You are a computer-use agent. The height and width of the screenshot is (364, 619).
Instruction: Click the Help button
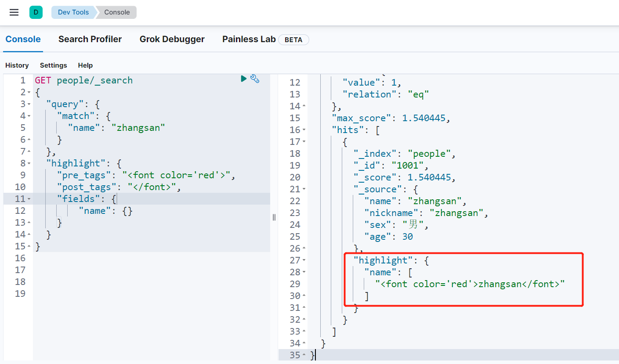tap(85, 65)
